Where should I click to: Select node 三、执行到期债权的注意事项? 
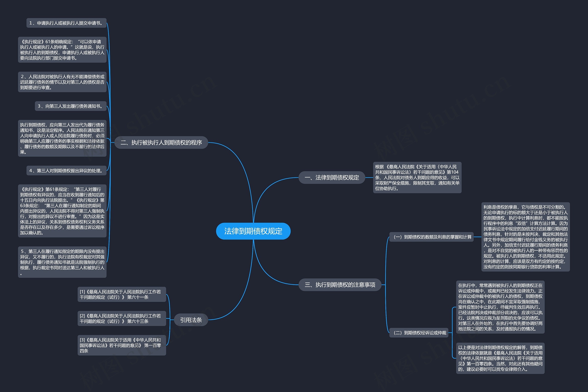pyautogui.click(x=339, y=284)
